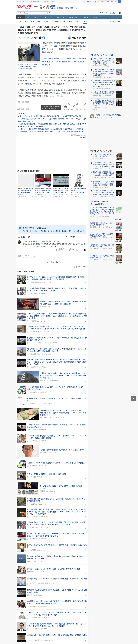The image size is (138, 644).
Task: Open article 安土城築城450周年のオリジナル切手
Action: click(x=63, y=487)
